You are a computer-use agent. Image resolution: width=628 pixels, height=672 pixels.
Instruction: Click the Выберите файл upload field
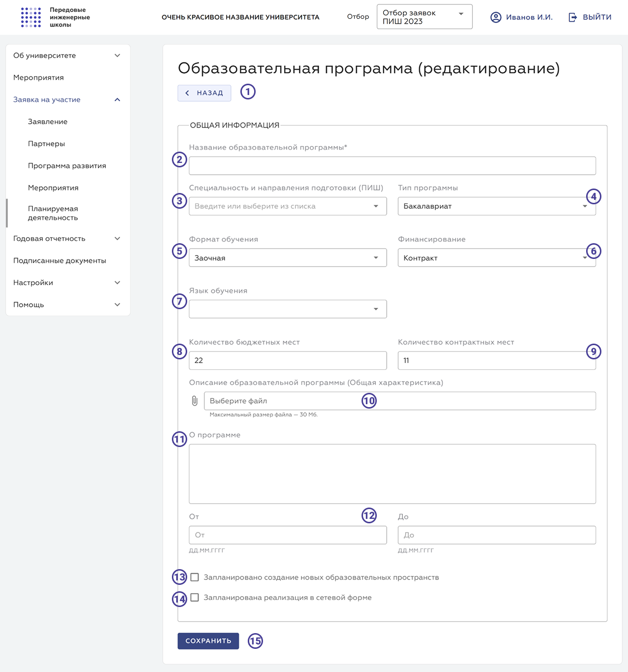[400, 401]
